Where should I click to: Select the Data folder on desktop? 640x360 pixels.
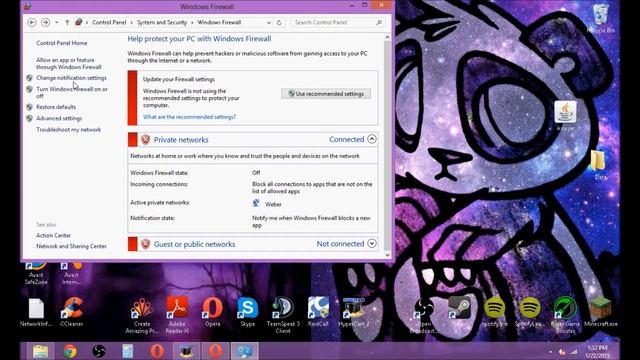coord(600,165)
